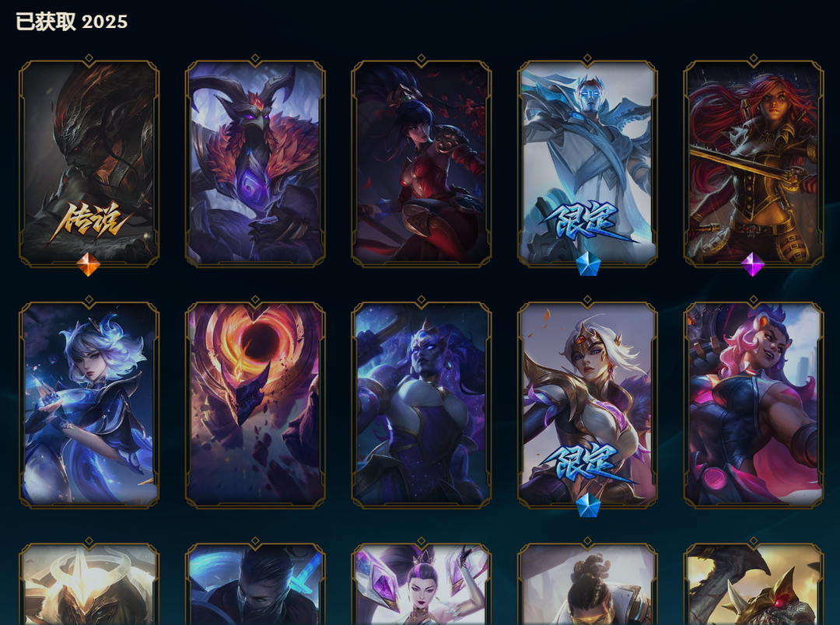Open the pink-haired muscular fighter skin card
This screenshot has height=625, width=840.
coord(753,405)
